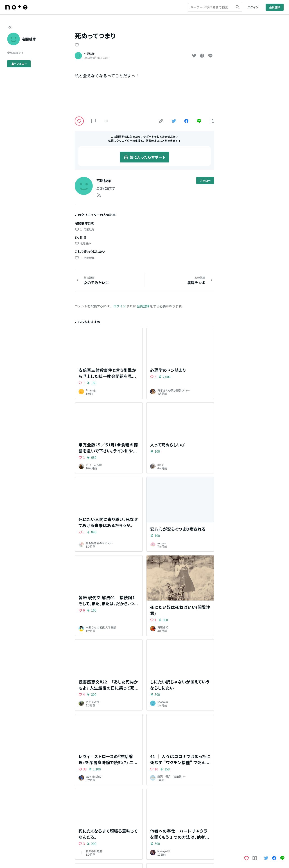289x868 pixels.
Task: Open the RSS feed icon
Action: tap(99, 195)
